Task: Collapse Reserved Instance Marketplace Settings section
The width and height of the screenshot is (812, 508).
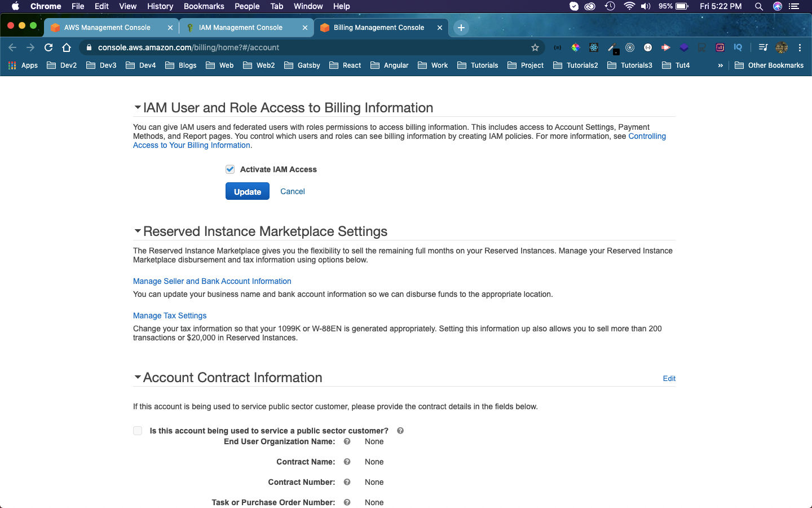Action: click(x=138, y=231)
